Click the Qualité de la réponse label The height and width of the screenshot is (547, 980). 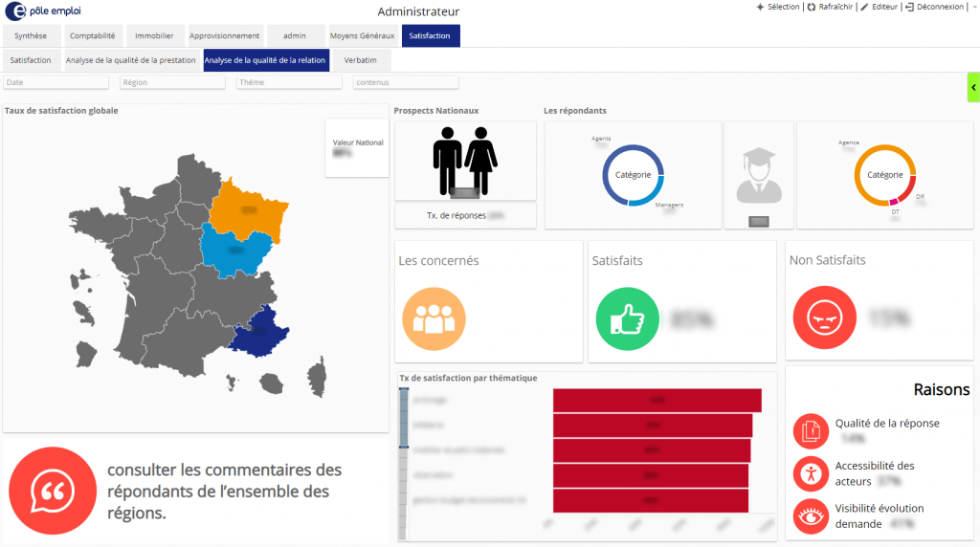pos(887,424)
